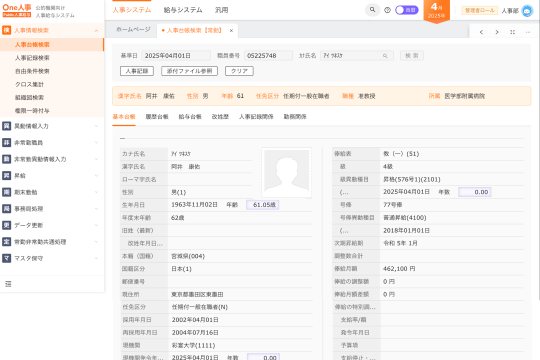This screenshot has height=360, width=540.
Task: Select the 給与台帳 tab
Action: 190,117
